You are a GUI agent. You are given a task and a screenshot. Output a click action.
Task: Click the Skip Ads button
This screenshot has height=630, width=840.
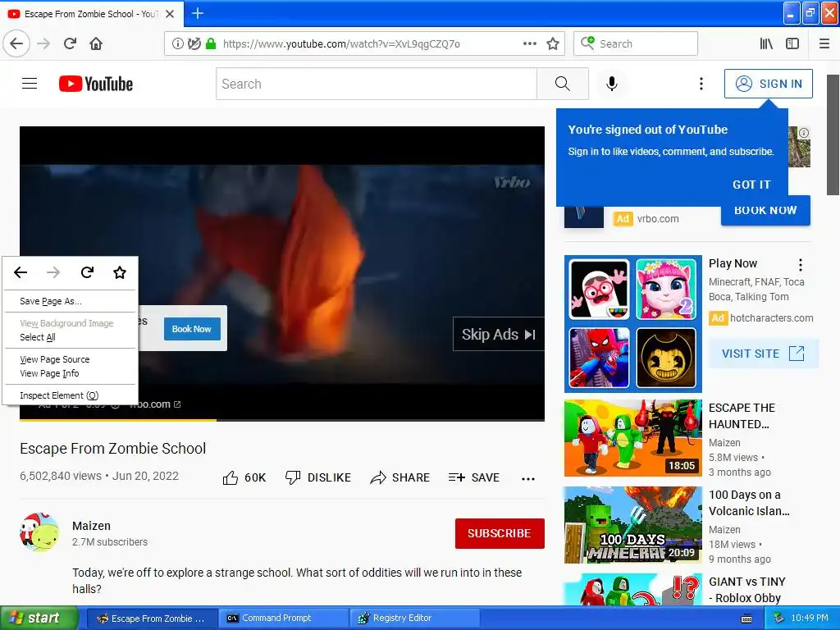499,335
